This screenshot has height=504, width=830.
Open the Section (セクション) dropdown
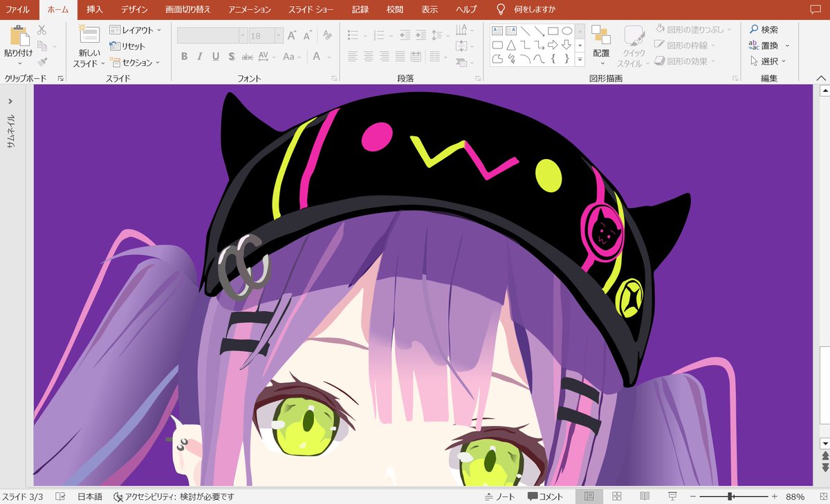pyautogui.click(x=135, y=62)
